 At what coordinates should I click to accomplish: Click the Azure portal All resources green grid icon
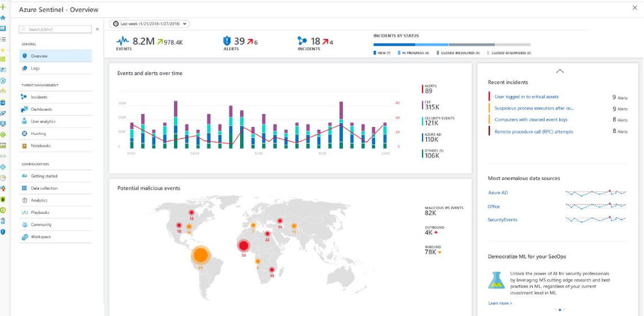(3, 59)
